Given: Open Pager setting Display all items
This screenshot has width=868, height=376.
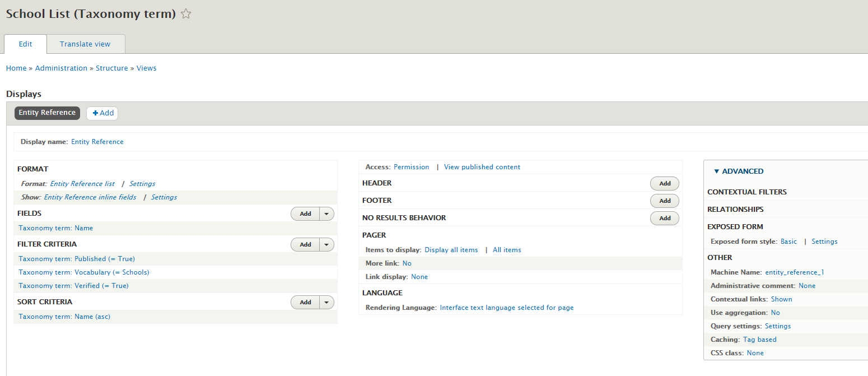Looking at the screenshot, I should (x=451, y=249).
